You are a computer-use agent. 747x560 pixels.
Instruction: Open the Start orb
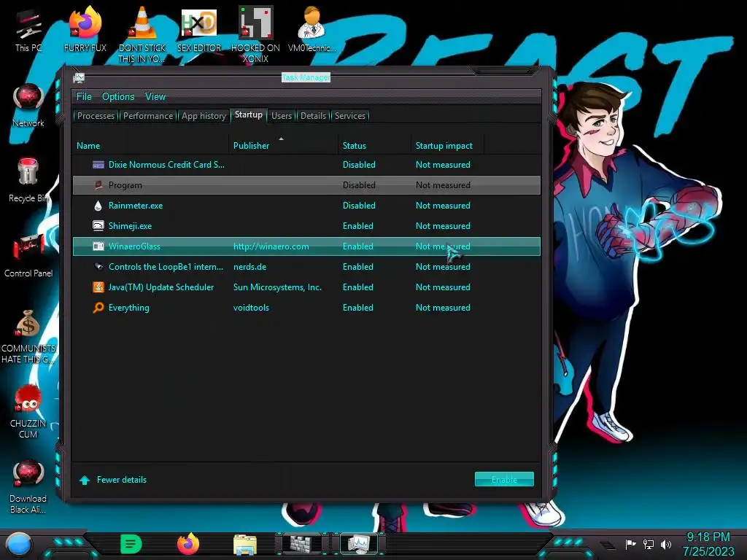coord(19,545)
